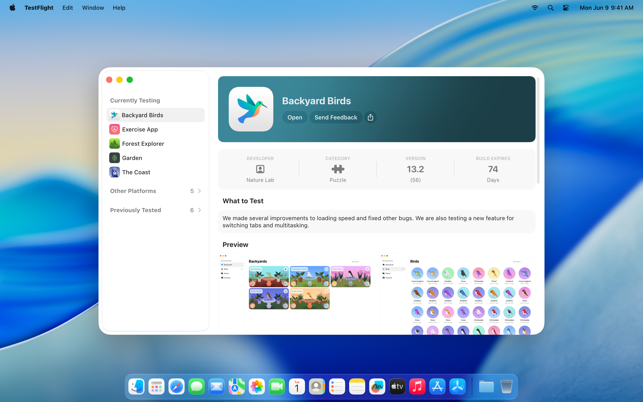Select Forest Explorer in the sidebar
This screenshot has width=643, height=402.
pyautogui.click(x=155, y=144)
